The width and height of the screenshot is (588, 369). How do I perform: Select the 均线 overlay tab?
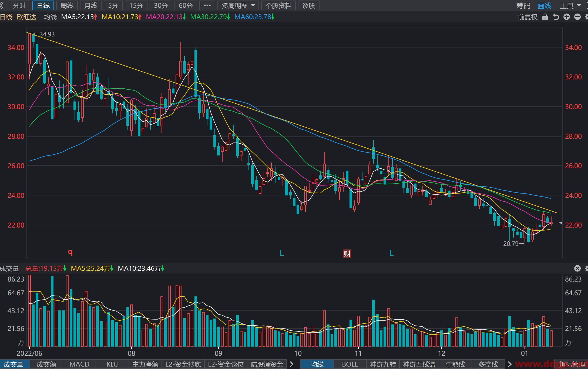(317, 364)
